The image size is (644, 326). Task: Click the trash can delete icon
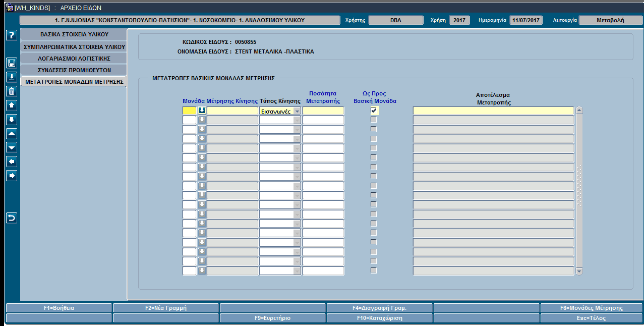(x=12, y=91)
